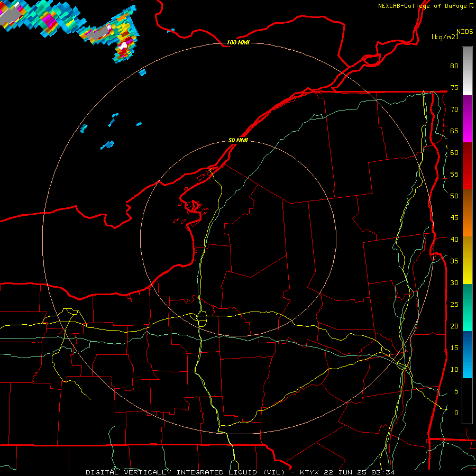Click the legend value 80
This screenshot has height=476, width=476.
(454, 66)
